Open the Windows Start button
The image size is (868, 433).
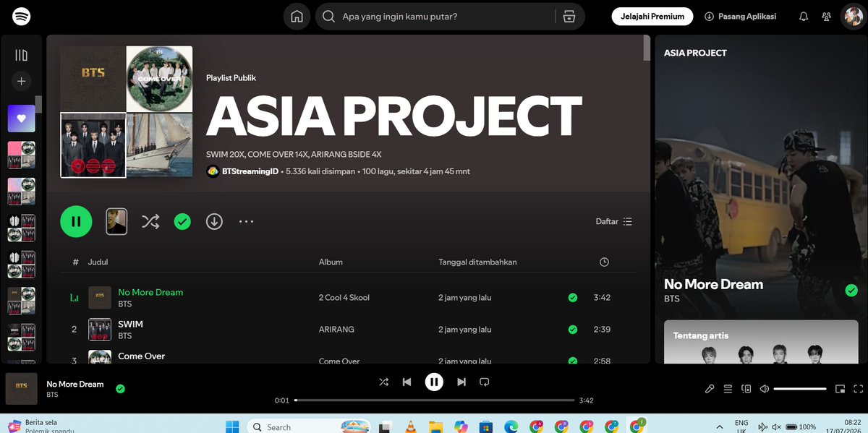pos(232,426)
